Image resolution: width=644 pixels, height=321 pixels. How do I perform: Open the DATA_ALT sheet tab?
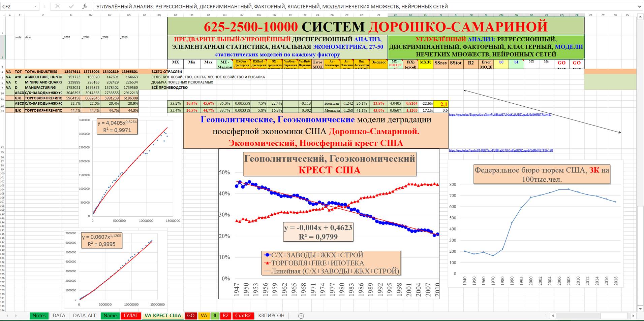[x=84, y=316]
